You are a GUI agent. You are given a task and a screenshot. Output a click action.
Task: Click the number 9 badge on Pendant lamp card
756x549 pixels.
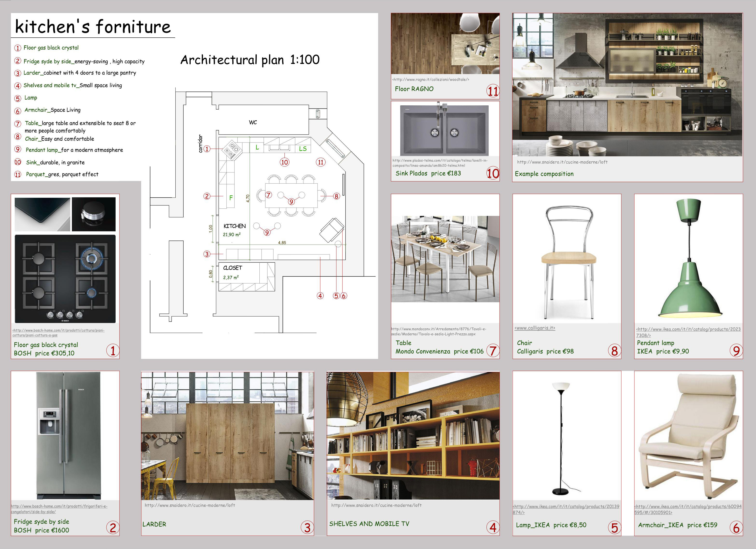pyautogui.click(x=736, y=350)
